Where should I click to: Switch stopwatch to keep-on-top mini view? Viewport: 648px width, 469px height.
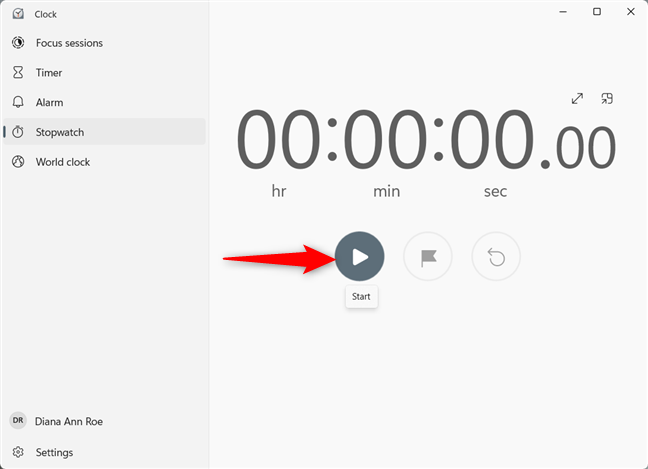pyautogui.click(x=607, y=98)
